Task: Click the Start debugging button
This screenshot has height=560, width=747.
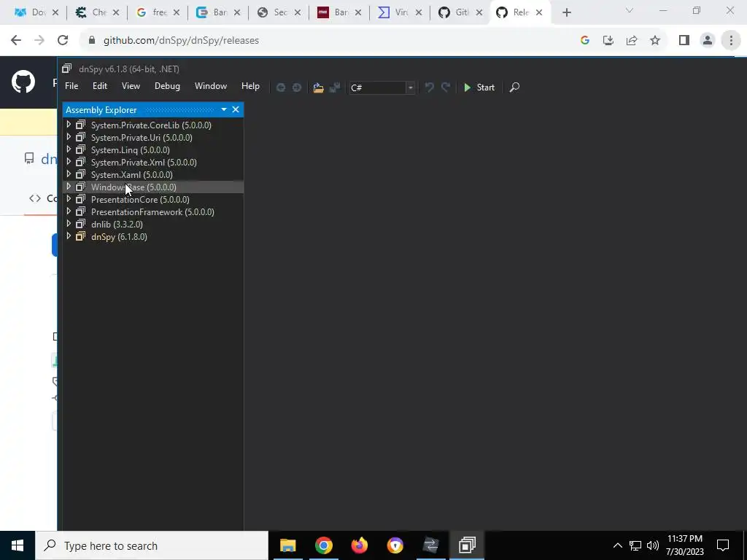Action: click(x=479, y=87)
